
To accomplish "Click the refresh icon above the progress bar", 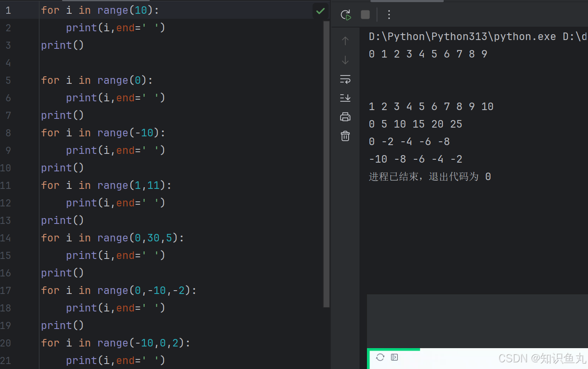I will click(x=380, y=357).
